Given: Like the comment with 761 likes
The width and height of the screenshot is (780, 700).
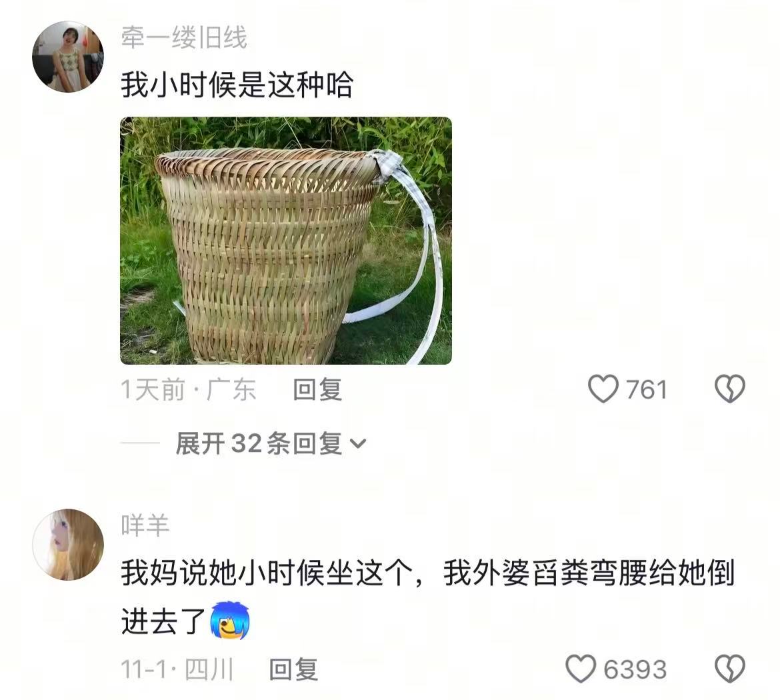Looking at the screenshot, I should pyautogui.click(x=603, y=389).
